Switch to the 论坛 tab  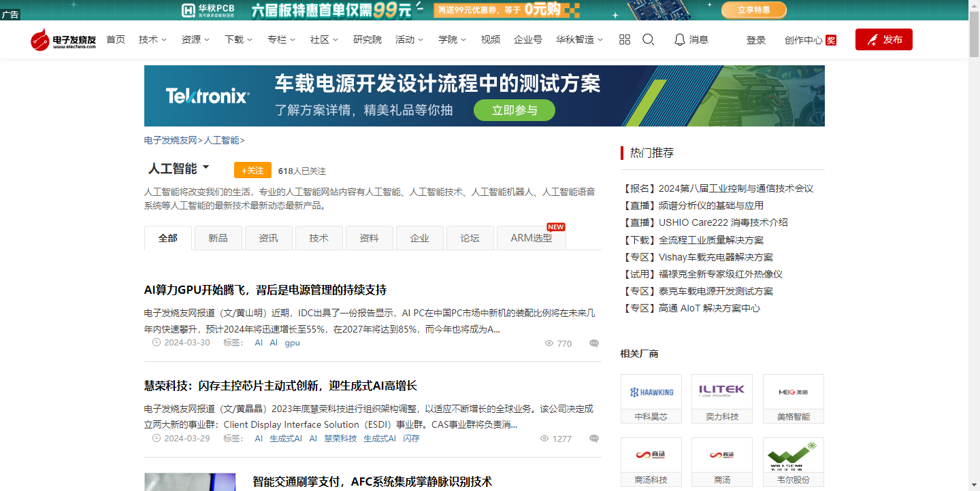(x=470, y=238)
